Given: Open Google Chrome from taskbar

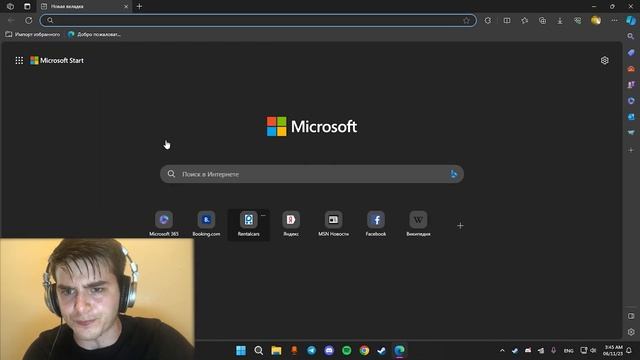Looking at the screenshot, I should [364, 350].
